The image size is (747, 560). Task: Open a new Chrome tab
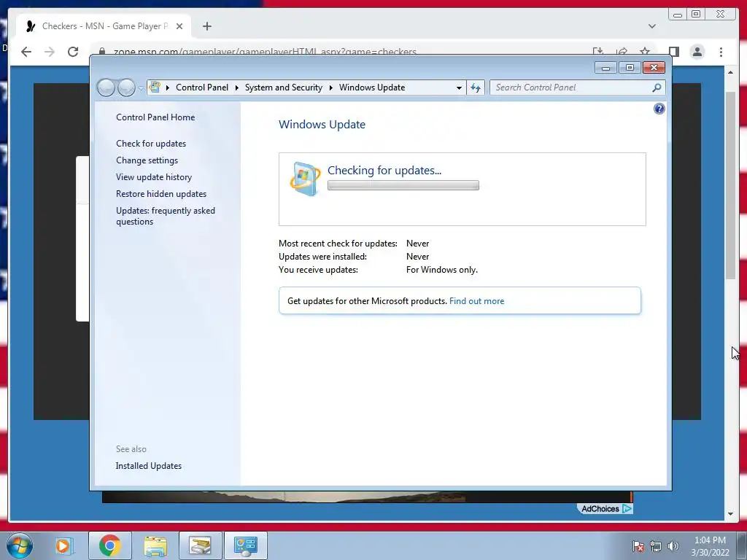(206, 26)
